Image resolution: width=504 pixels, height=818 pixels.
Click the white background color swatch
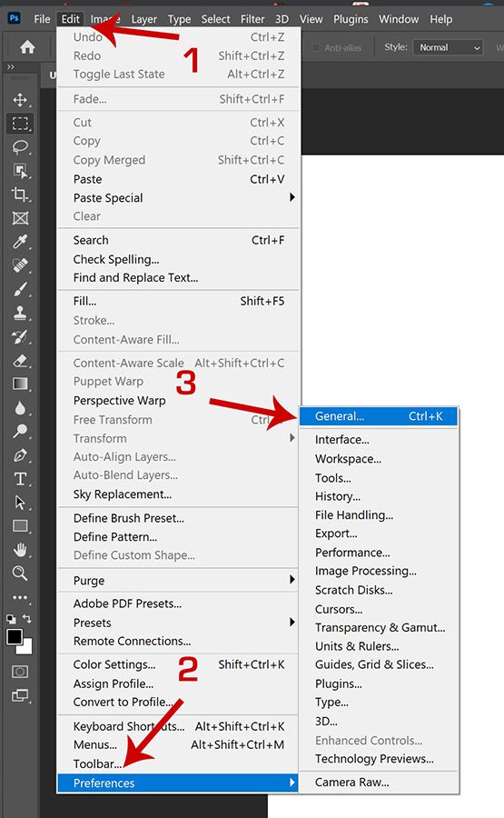(x=26, y=647)
